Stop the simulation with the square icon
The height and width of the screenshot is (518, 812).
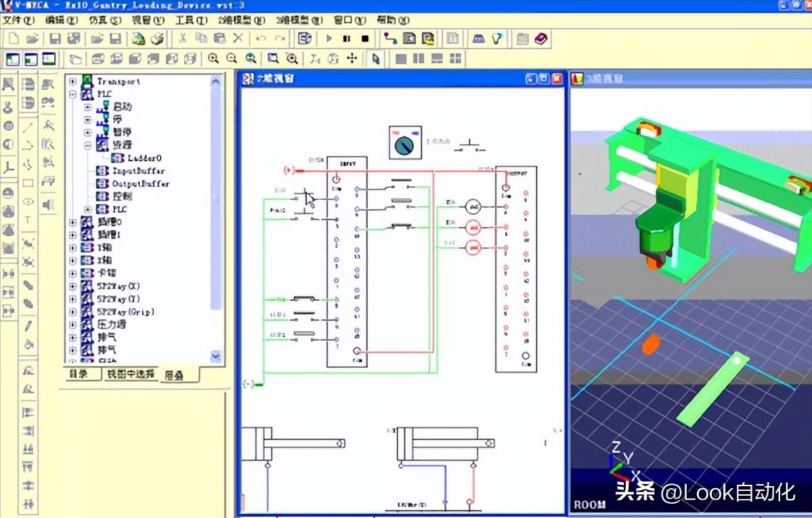pyautogui.click(x=364, y=38)
